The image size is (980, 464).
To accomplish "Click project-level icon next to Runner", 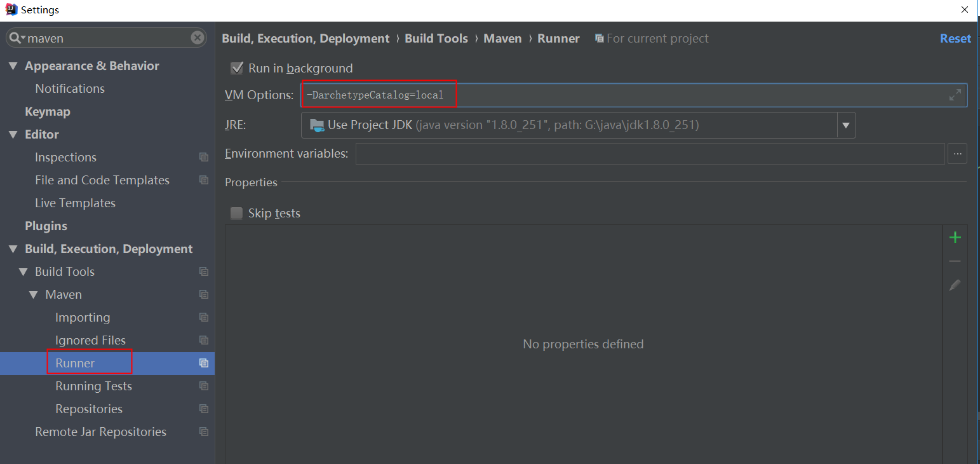I will click(204, 363).
